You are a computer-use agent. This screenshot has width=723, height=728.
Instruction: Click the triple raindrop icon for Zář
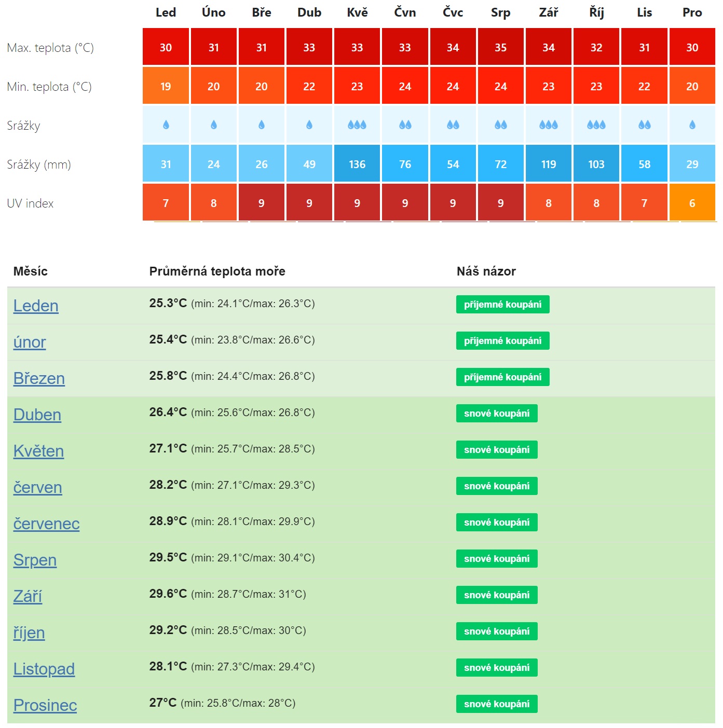click(549, 125)
